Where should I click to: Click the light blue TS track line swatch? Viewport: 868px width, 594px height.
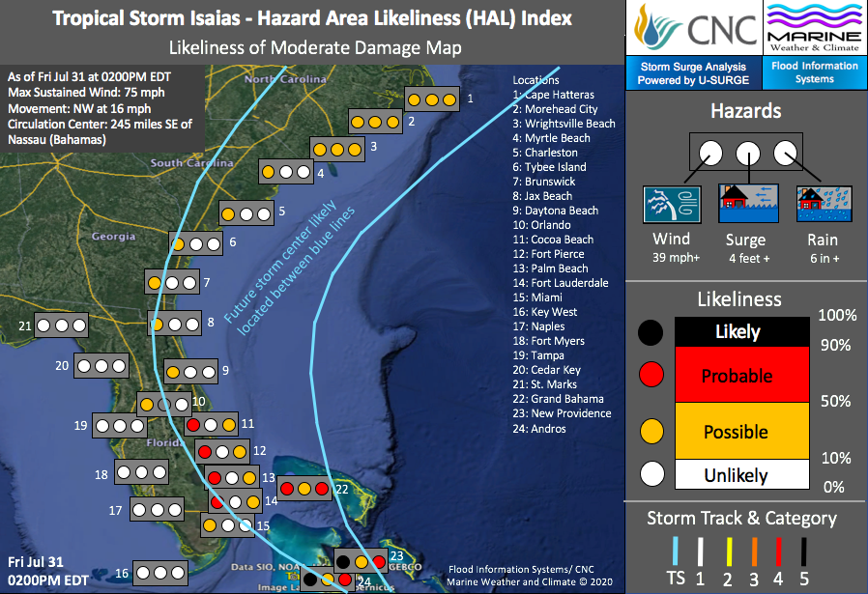(675, 551)
